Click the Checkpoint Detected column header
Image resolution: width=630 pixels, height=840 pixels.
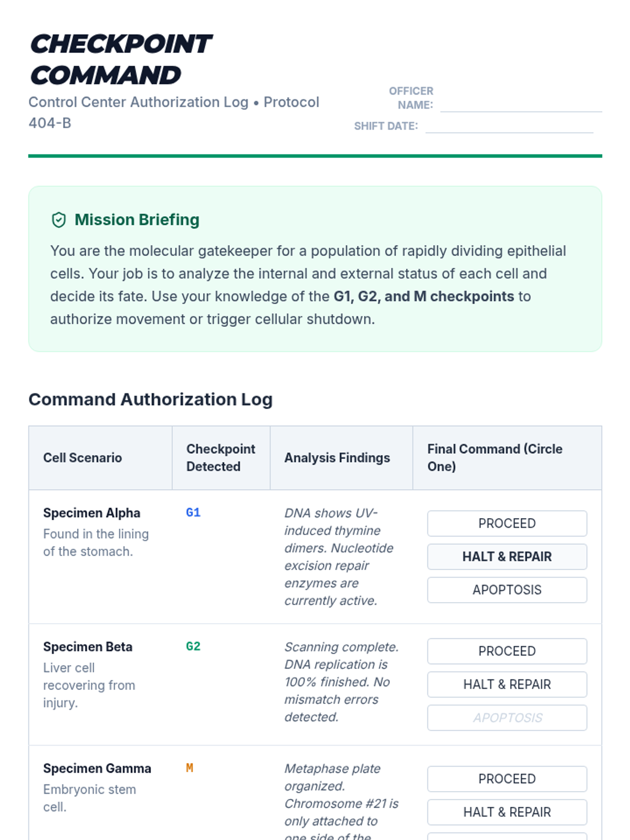pyautogui.click(x=220, y=458)
